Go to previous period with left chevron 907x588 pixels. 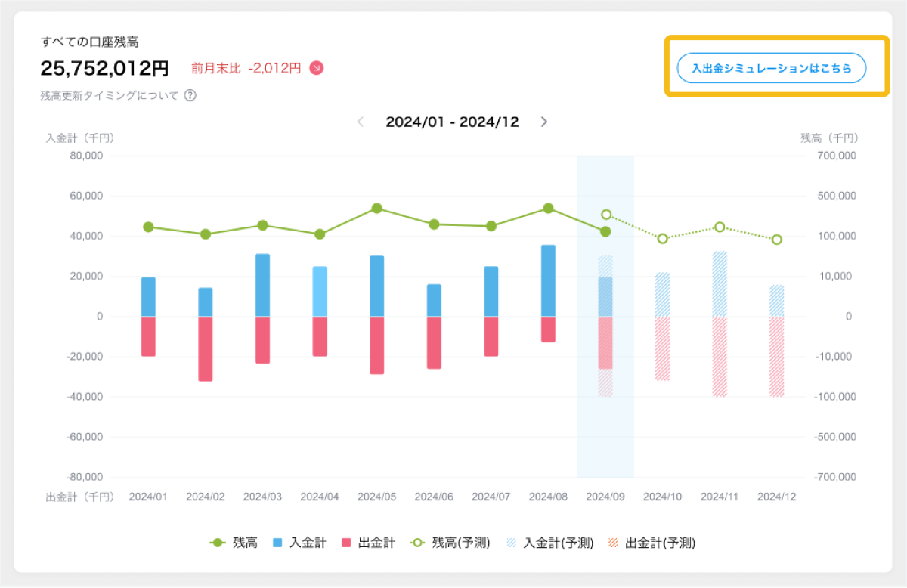[361, 122]
